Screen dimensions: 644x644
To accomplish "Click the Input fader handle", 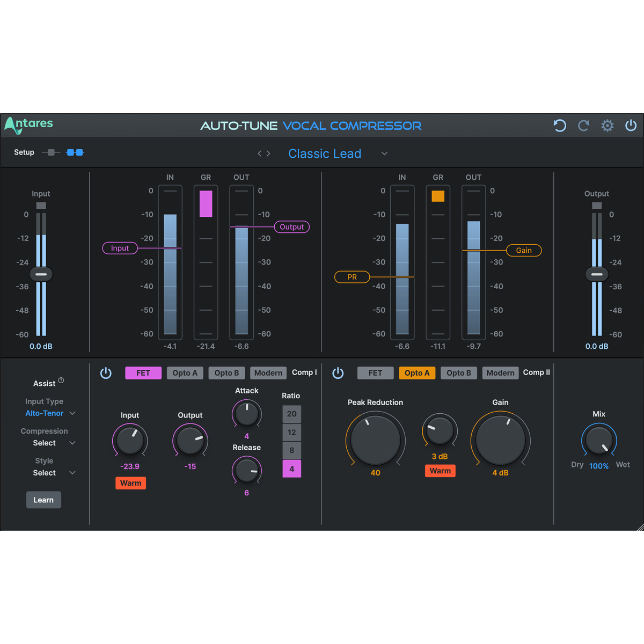I will coord(41,274).
